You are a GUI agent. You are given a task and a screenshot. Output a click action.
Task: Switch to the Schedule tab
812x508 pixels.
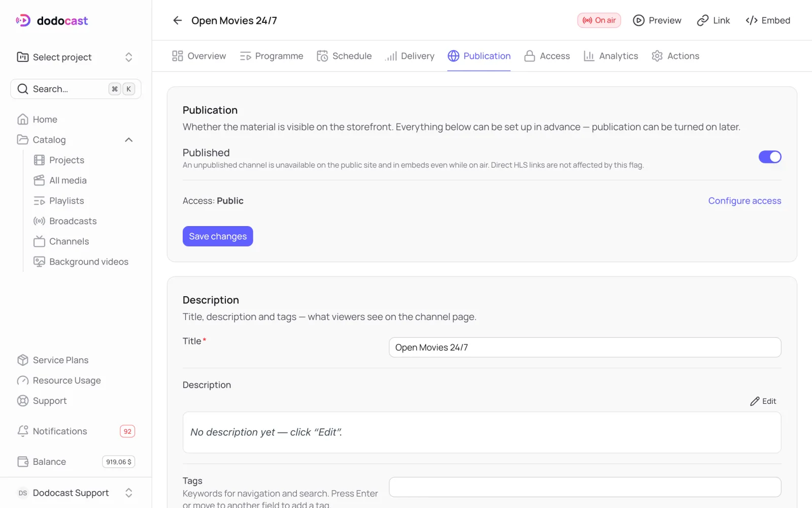click(344, 56)
